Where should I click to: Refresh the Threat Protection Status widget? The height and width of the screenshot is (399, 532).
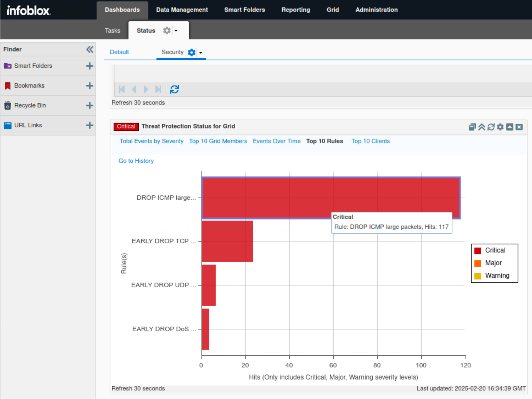click(491, 127)
